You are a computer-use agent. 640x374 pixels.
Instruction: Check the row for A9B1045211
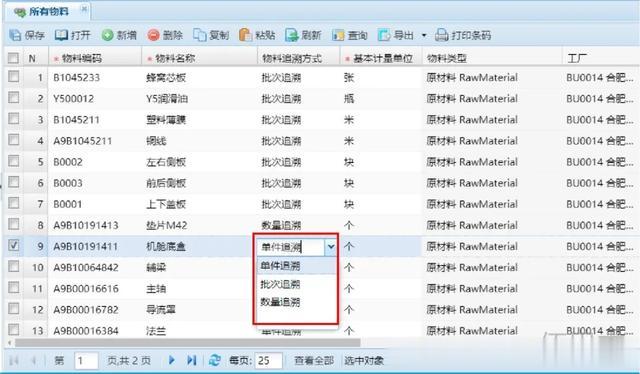point(13,140)
